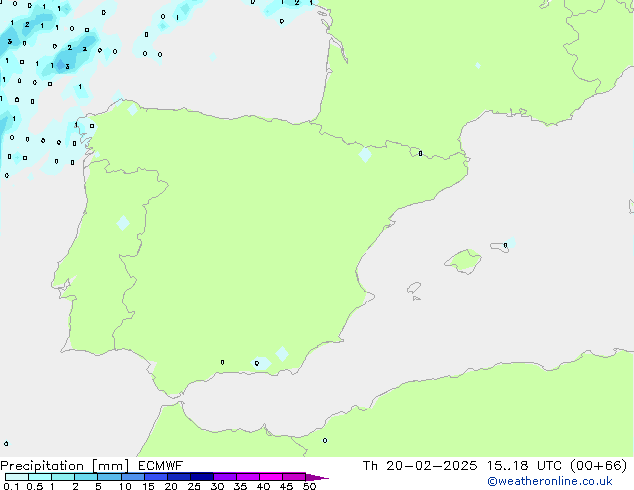Image resolution: width=634 pixels, height=490 pixels.
Task: Click the 'ECMWF' model label
Action: point(161,466)
